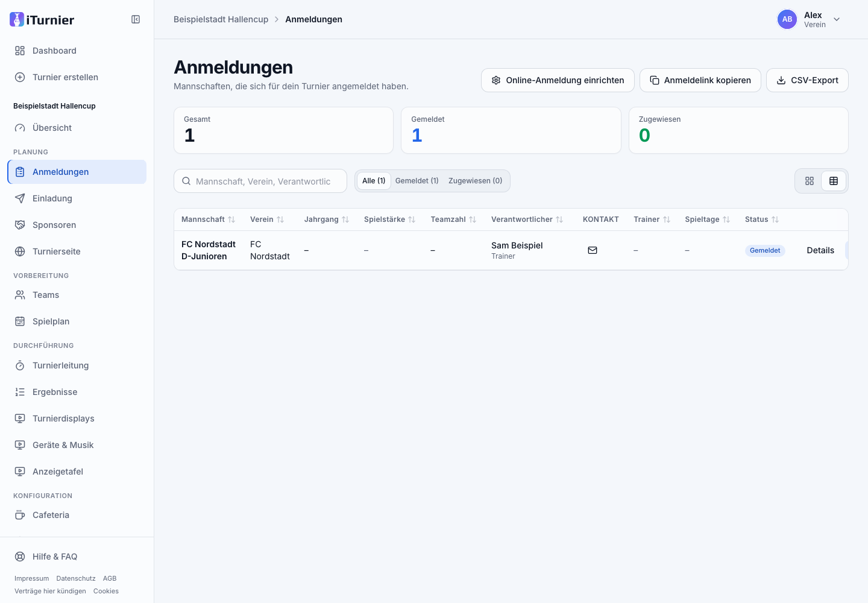Copy the Anmeldelink
The image size is (868, 603).
tap(700, 80)
